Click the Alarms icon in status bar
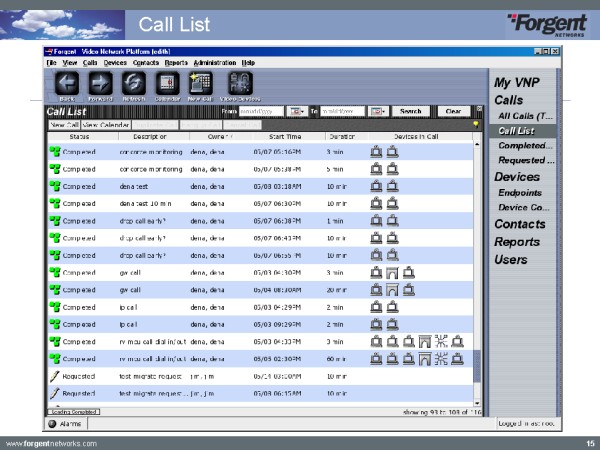 pos(52,424)
